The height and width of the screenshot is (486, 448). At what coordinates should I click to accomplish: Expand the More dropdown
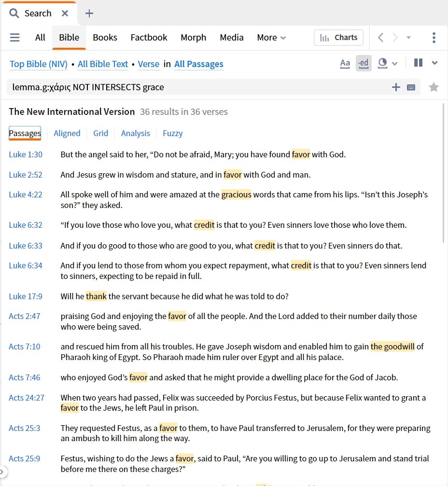click(271, 38)
